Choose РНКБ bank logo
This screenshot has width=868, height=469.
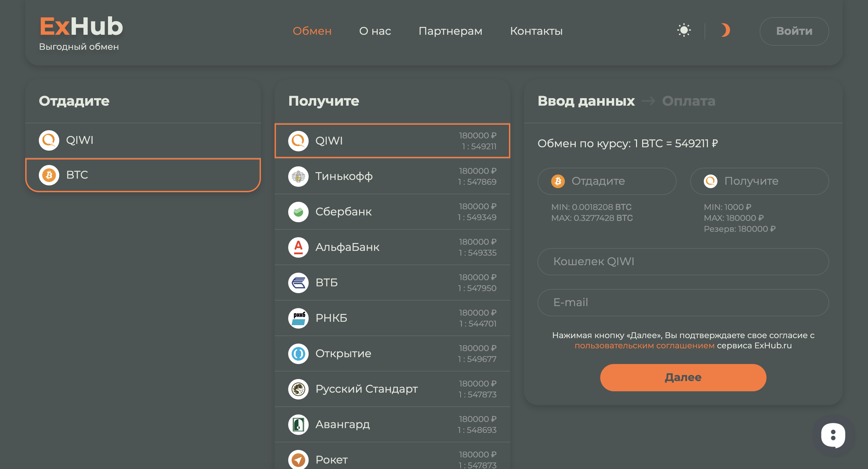click(298, 318)
